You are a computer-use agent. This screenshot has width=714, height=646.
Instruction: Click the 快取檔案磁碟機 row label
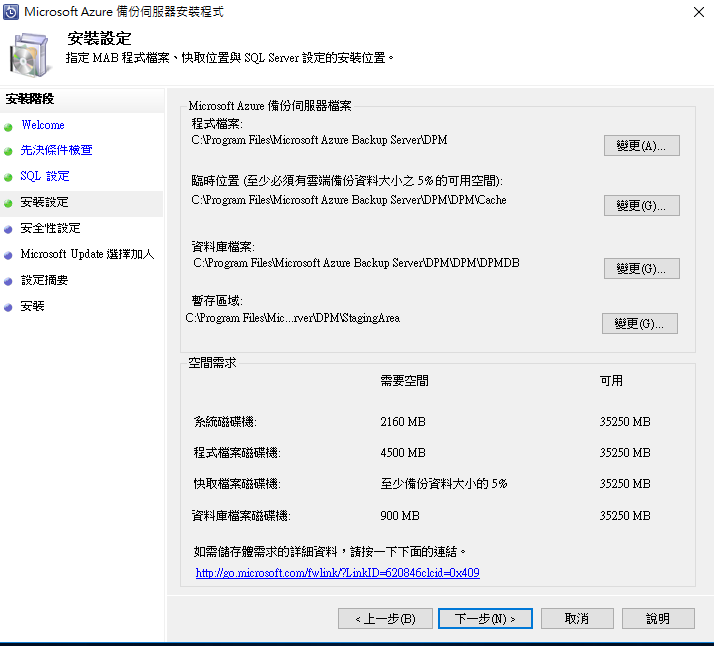point(237,483)
